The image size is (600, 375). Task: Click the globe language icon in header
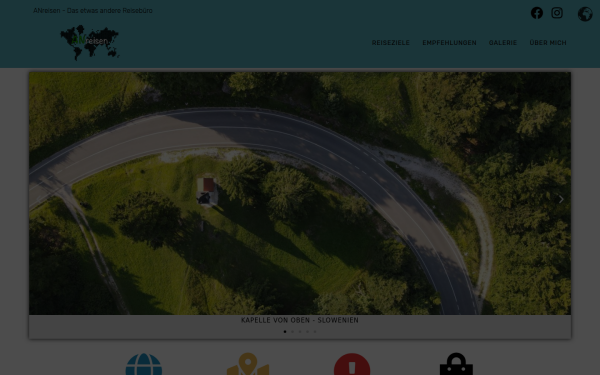pos(585,14)
